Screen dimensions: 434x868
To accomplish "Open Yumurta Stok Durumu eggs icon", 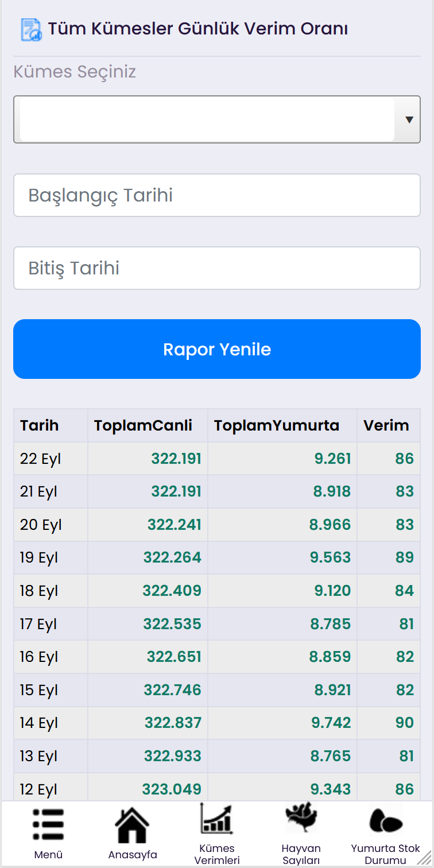I will coord(385,821).
